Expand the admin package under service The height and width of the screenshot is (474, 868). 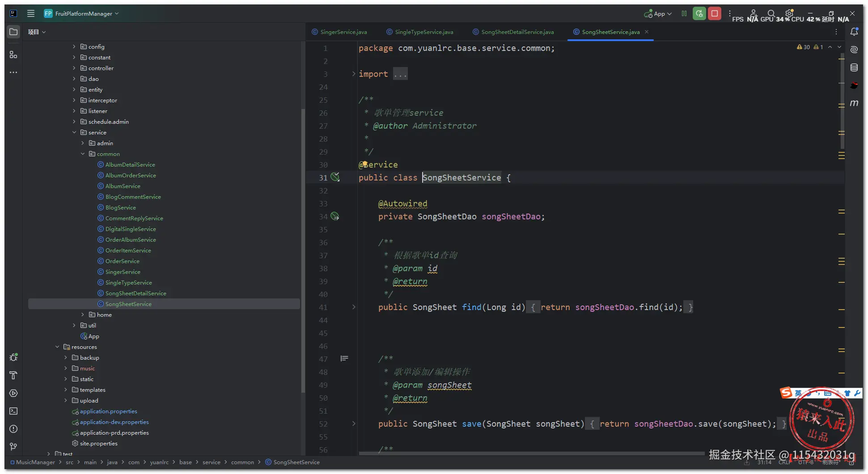pyautogui.click(x=83, y=143)
